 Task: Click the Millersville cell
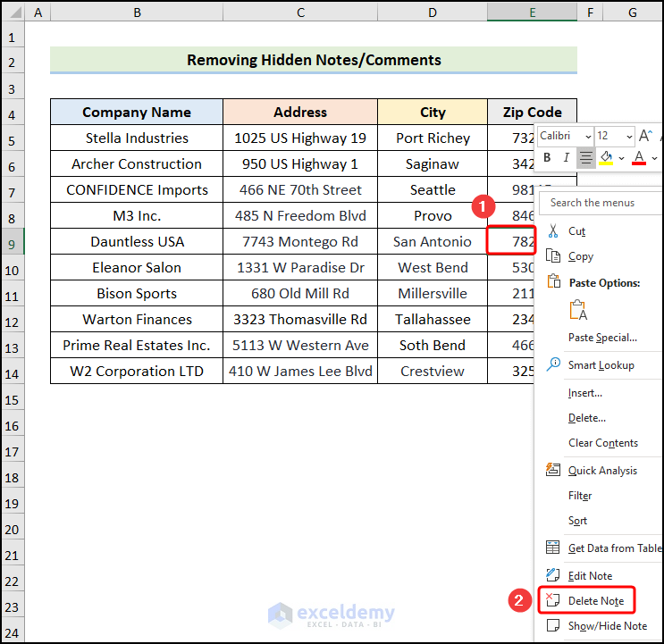click(x=433, y=293)
